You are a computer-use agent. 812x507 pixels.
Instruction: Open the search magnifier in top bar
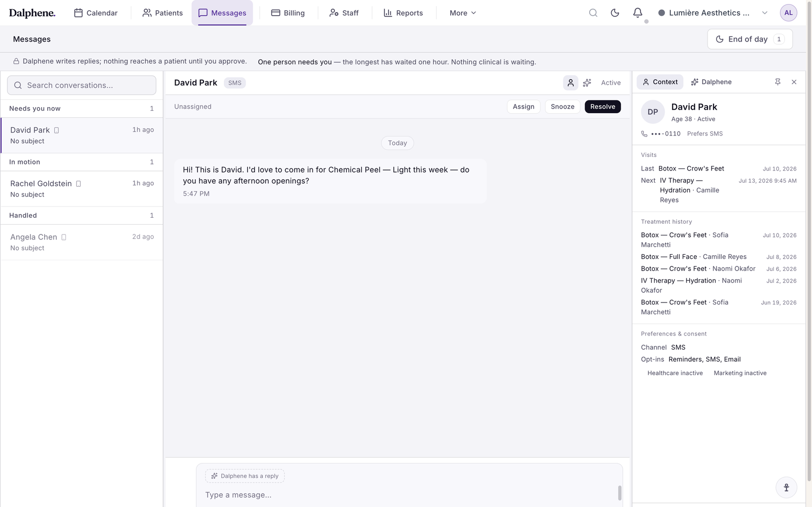coord(593,13)
